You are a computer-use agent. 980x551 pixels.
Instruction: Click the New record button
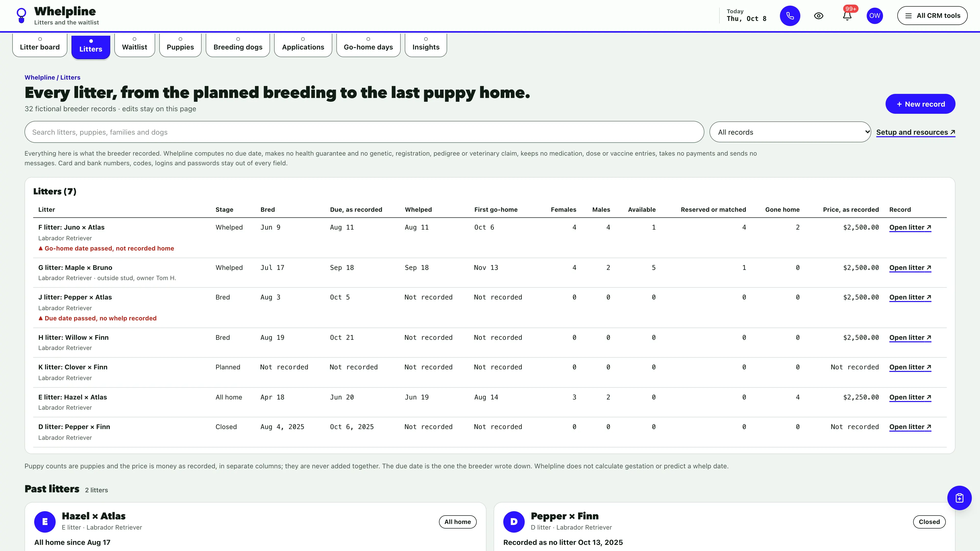click(x=920, y=104)
